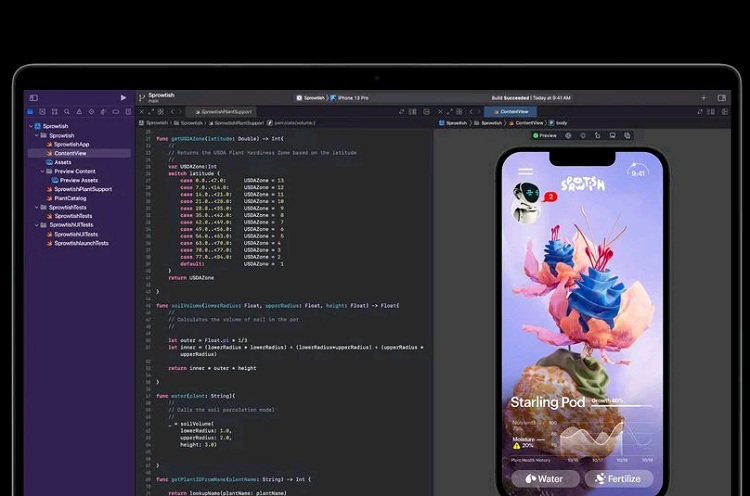Open the Sprowtish scheme selector
Viewport: 750px width, 496px height.
point(310,98)
